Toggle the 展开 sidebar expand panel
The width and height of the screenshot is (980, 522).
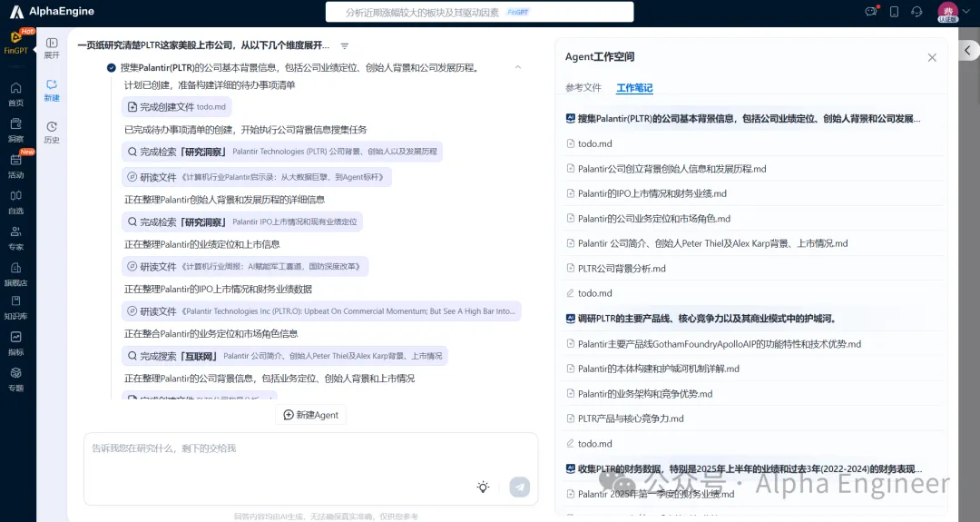tap(52, 47)
